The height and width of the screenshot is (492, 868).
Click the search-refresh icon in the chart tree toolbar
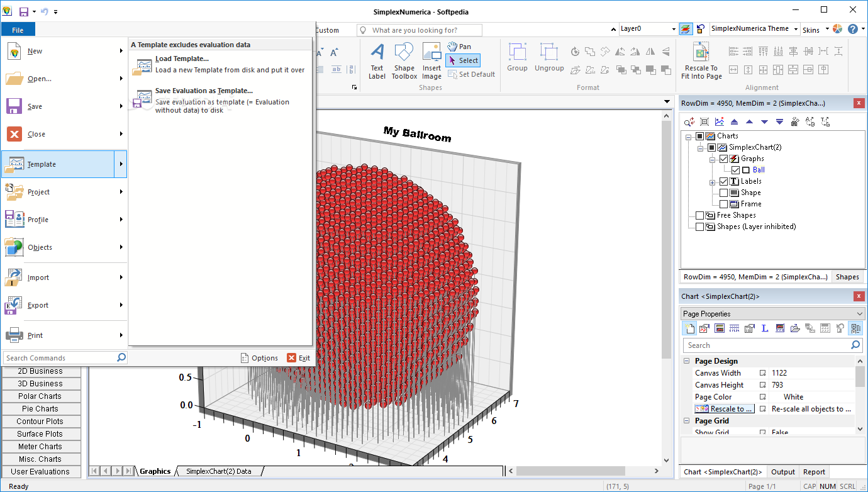point(689,122)
